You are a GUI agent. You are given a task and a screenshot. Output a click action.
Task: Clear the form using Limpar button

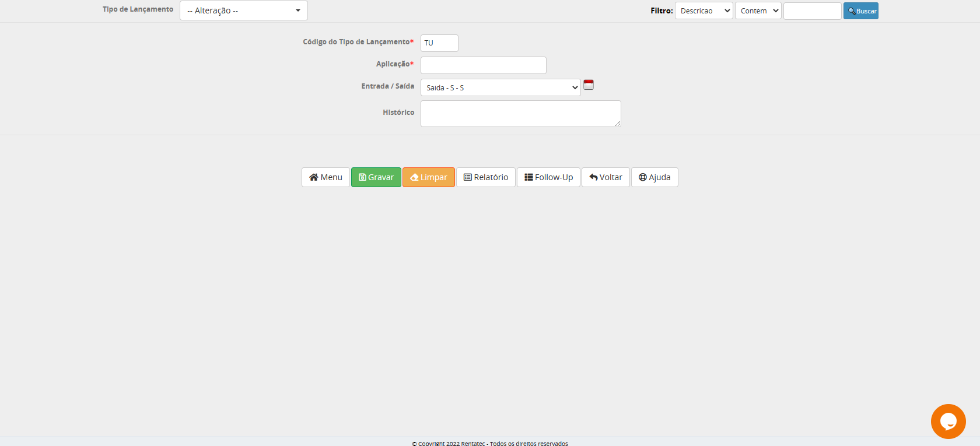coord(428,177)
